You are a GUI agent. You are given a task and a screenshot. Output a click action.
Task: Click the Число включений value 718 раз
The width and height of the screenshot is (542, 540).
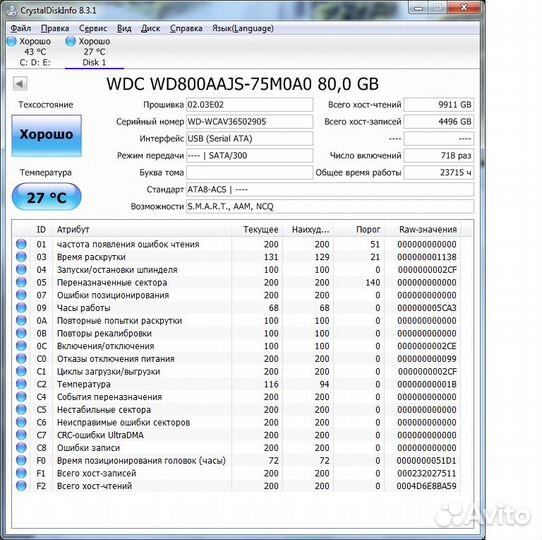(439, 156)
